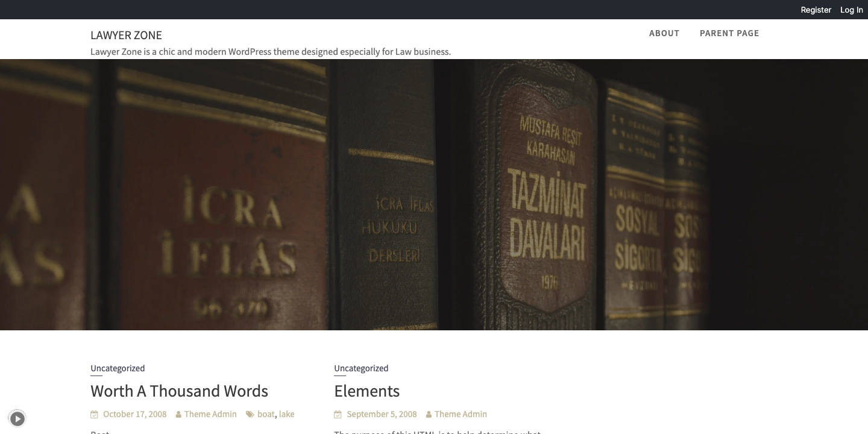Click the Register link
Screen dimensions: 868x434
coord(816,10)
